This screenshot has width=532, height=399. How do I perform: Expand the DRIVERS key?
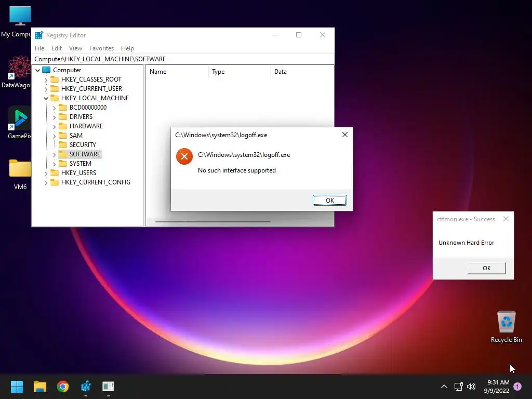(x=54, y=117)
